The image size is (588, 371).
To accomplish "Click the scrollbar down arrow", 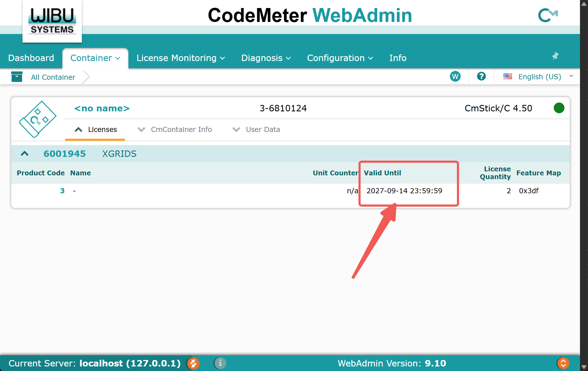I will 584,367.
